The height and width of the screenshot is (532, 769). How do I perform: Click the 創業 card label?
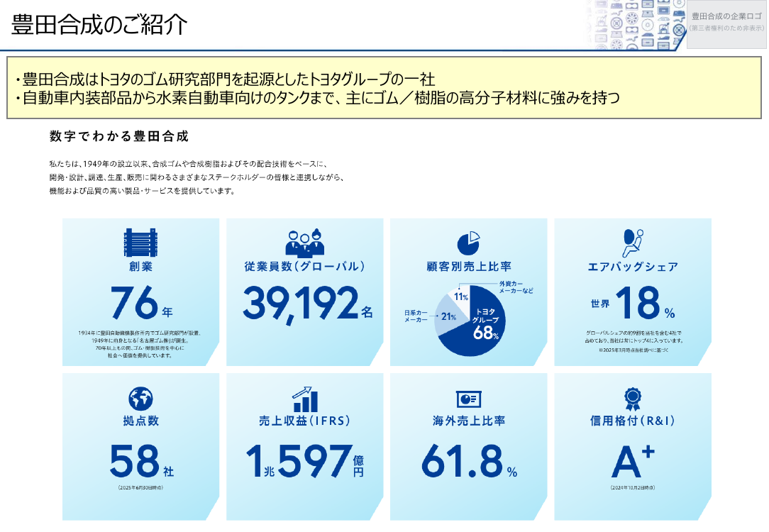(140, 267)
